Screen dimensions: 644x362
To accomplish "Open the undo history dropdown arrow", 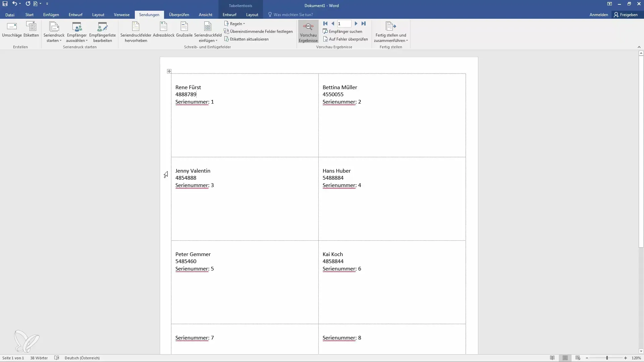I will coord(20,4).
